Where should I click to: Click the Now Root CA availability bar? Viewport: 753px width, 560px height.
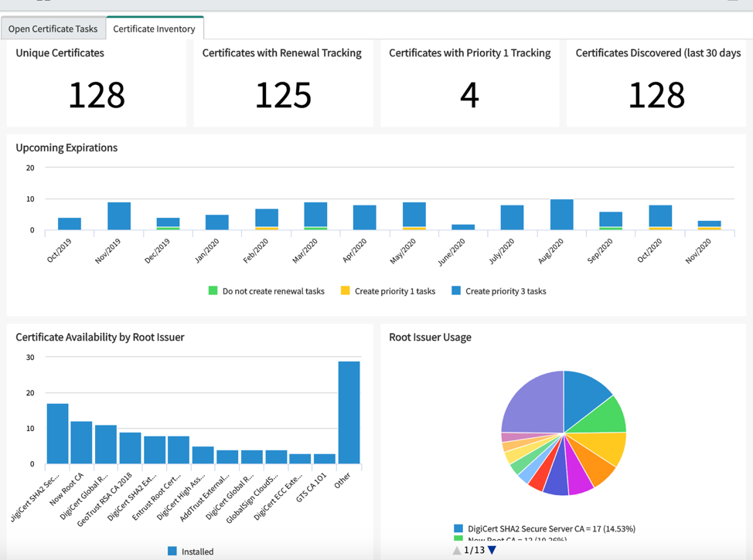[x=81, y=443]
